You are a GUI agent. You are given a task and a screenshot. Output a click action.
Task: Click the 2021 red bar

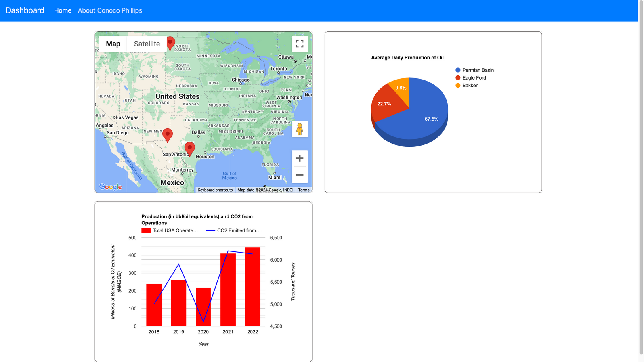[228, 290]
